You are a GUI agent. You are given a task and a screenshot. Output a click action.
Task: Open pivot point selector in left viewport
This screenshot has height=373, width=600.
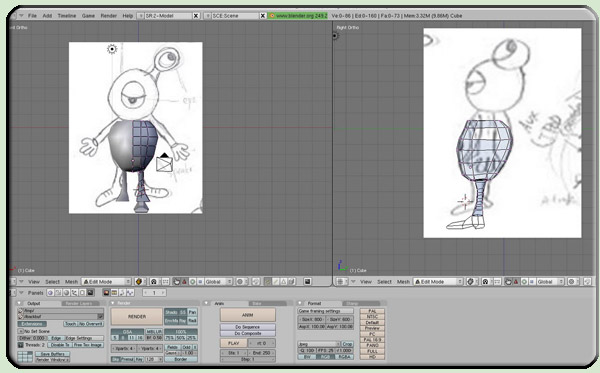154,282
